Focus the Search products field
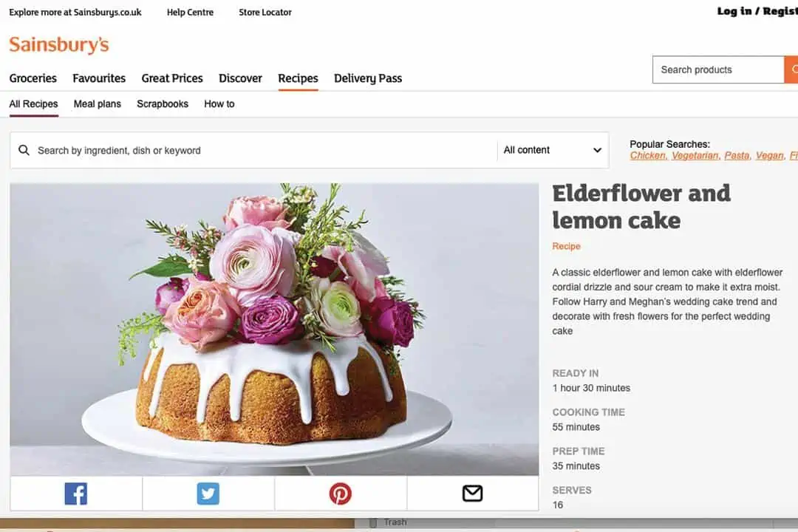798x532 pixels. point(718,69)
